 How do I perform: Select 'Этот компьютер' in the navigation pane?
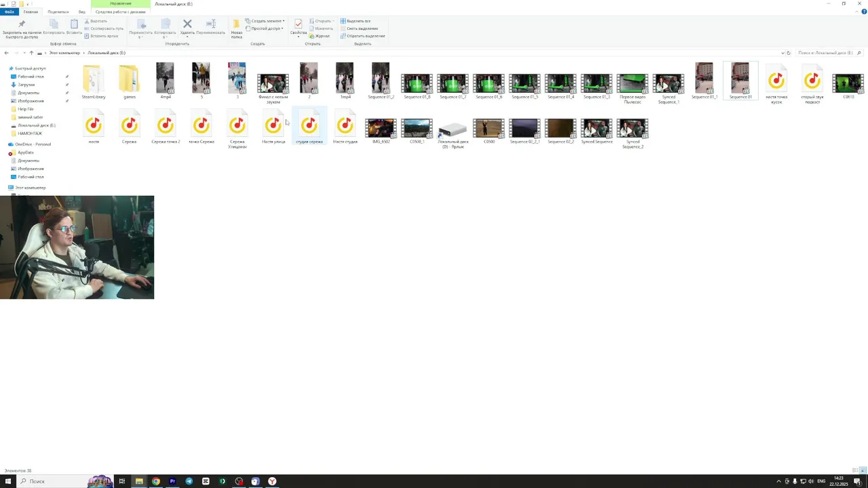coord(31,188)
